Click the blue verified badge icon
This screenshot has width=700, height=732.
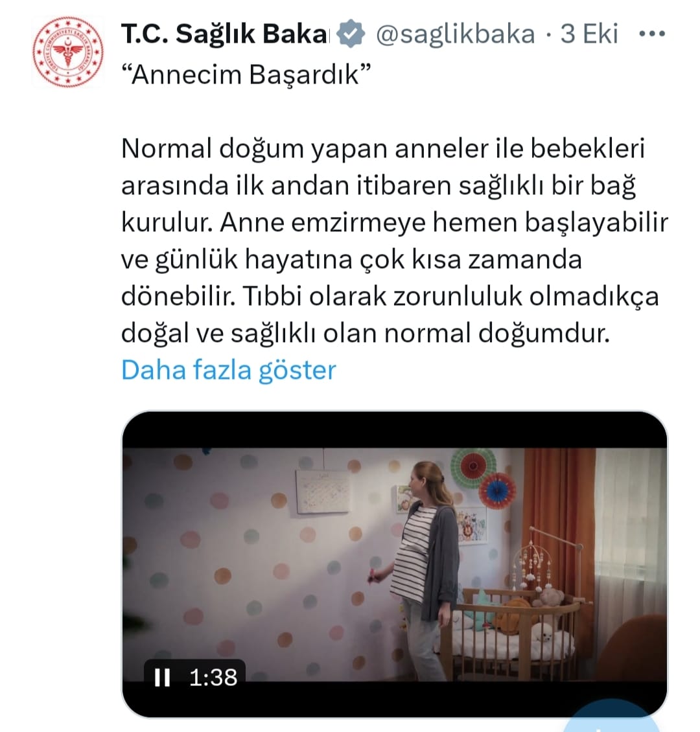(x=351, y=34)
